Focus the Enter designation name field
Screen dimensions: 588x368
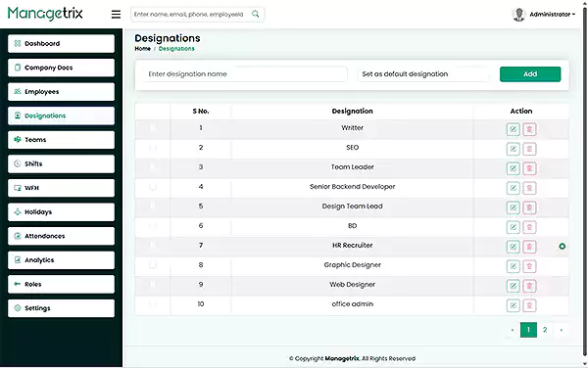tap(245, 74)
